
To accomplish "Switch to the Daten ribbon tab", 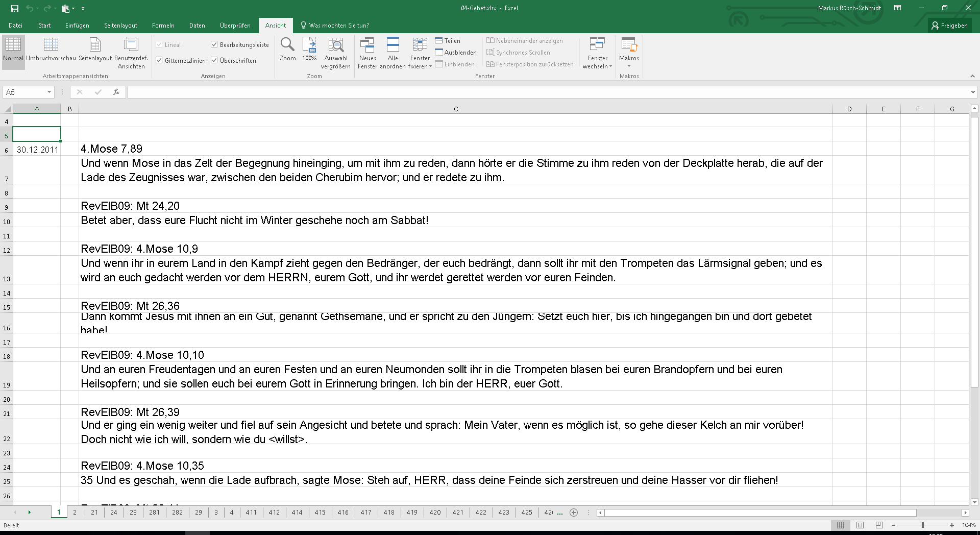I will (x=197, y=26).
